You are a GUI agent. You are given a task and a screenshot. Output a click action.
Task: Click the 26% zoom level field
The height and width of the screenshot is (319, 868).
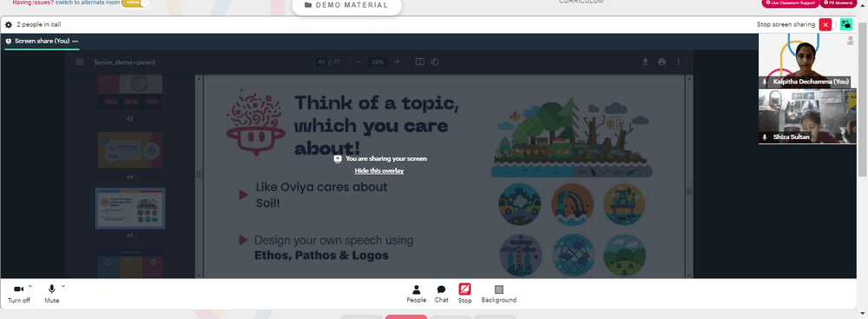click(378, 62)
